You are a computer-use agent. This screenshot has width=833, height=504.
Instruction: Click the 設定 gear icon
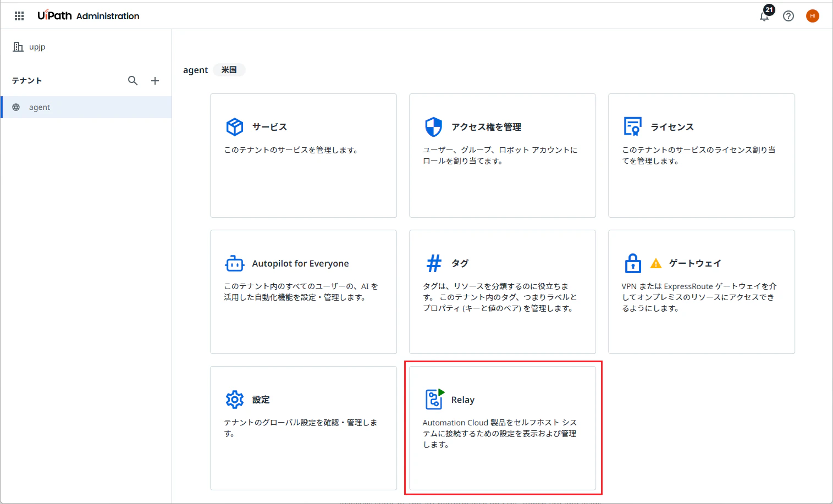click(235, 400)
